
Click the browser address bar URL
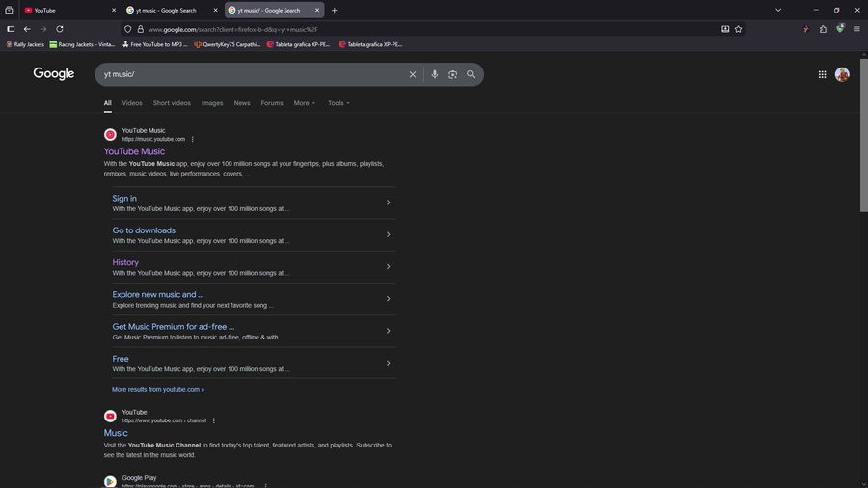tap(233, 29)
